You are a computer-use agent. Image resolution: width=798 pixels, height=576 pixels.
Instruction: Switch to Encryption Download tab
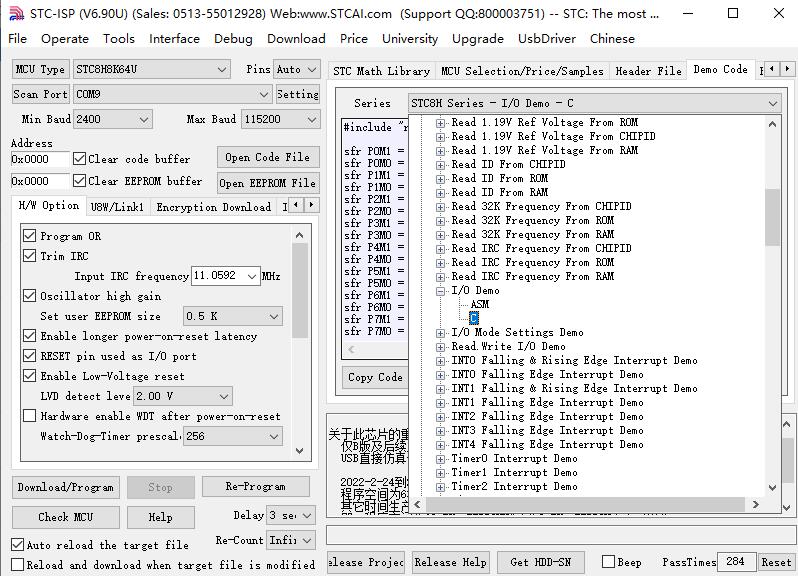(x=214, y=207)
